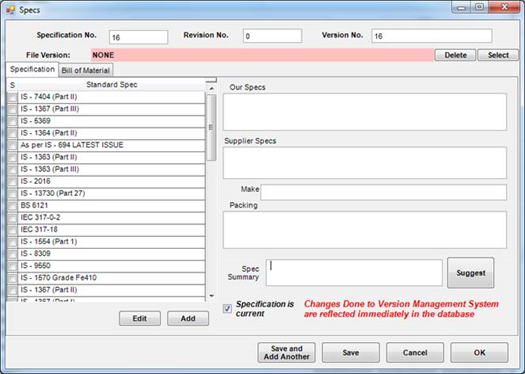This screenshot has width=525, height=374.
Task: Select the IS - 1363 (Part III) row
Action: pyautogui.click(x=111, y=169)
